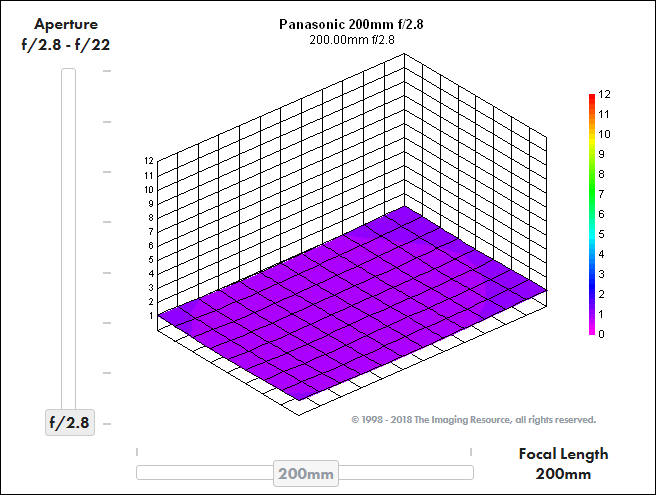656x495 pixels.
Task: Click the 'f/2.8 - f/22' range label
Action: pyautogui.click(x=66, y=45)
